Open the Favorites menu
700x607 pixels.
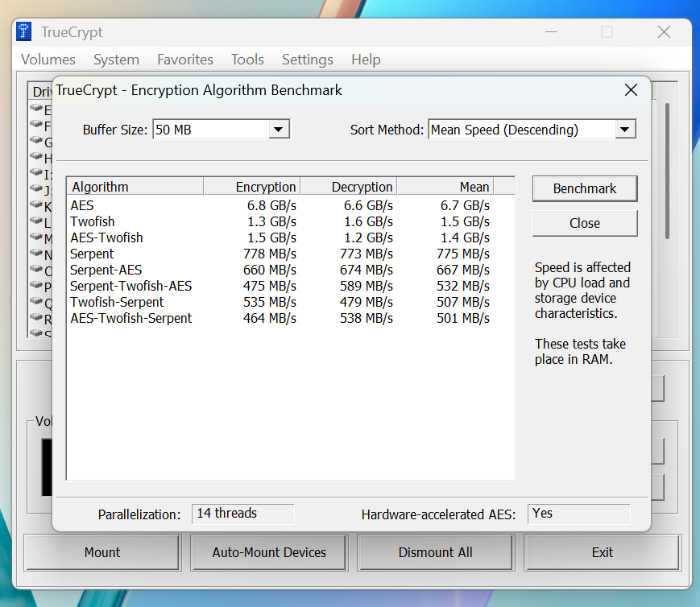click(x=185, y=60)
